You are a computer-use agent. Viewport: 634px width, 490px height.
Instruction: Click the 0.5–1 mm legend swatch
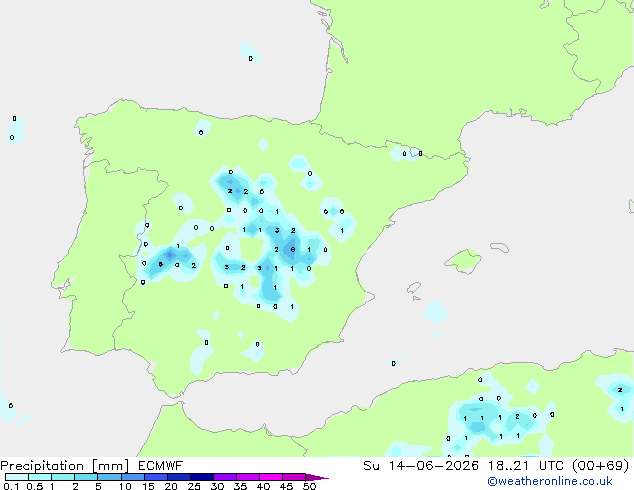tap(40, 477)
